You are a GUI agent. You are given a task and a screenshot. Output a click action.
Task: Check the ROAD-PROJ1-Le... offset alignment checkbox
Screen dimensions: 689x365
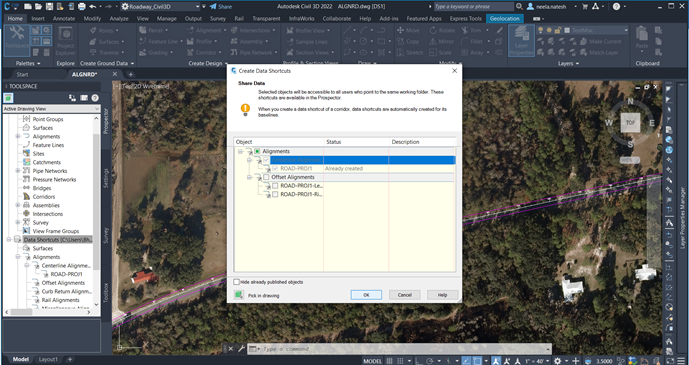[275, 186]
